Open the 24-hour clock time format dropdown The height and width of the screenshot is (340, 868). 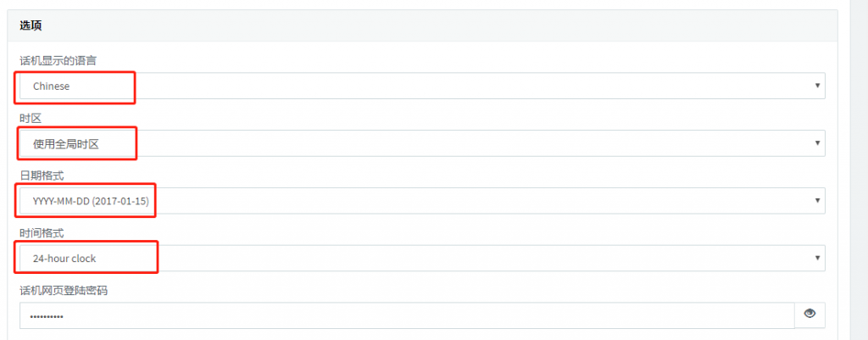[422, 258]
